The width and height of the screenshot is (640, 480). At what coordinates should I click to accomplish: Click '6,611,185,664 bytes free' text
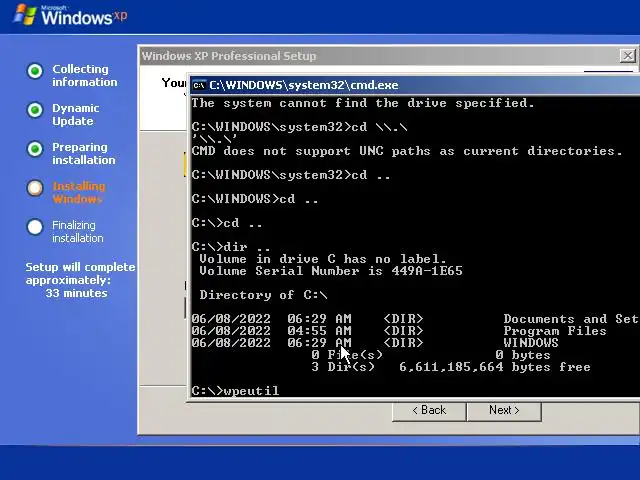click(x=495, y=367)
